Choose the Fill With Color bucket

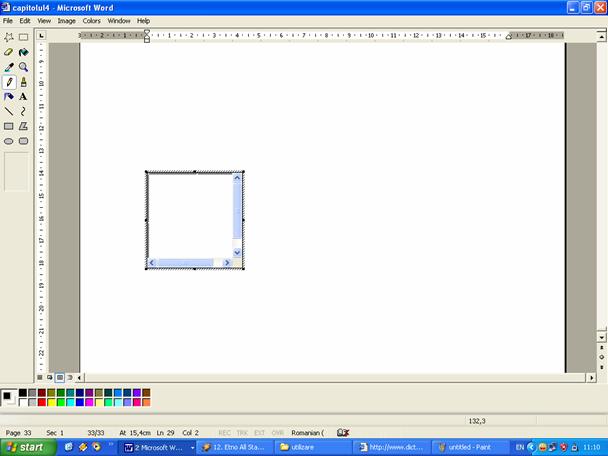tap(23, 52)
